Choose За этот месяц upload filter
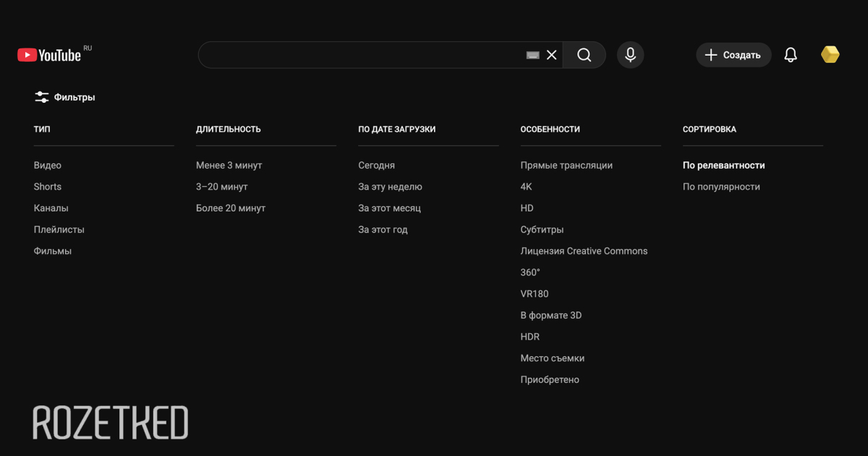 [389, 208]
